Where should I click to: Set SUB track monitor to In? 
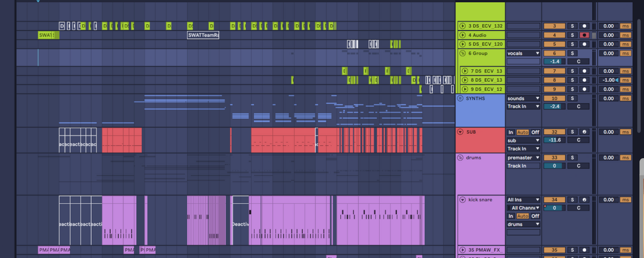pyautogui.click(x=511, y=132)
